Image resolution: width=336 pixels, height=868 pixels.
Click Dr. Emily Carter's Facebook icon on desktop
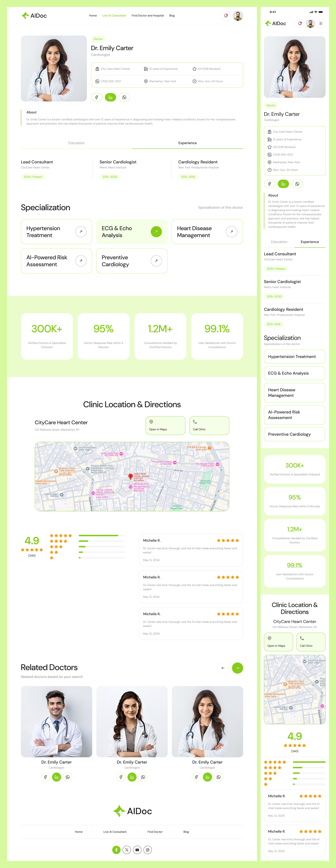click(96, 97)
